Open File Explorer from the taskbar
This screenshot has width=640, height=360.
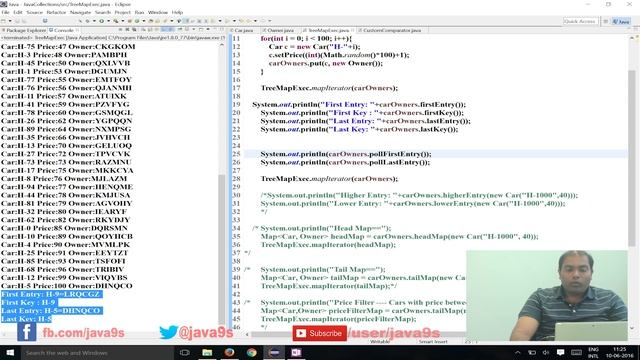tap(207, 353)
